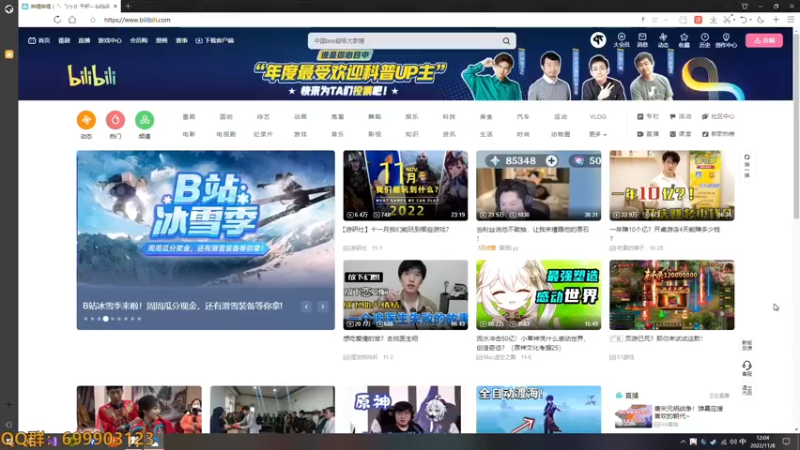Open the Windows notification center icon
Viewport: 800px width, 450px height.
[x=786, y=441]
